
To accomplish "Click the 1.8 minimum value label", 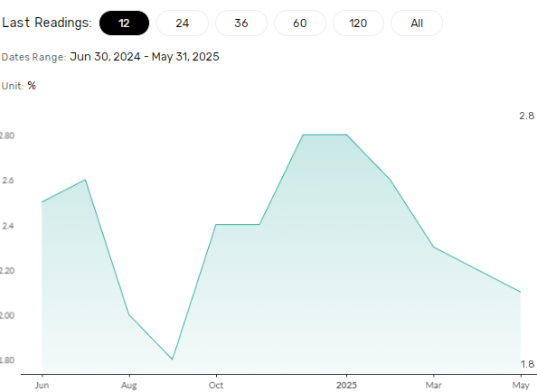I will [x=527, y=364].
